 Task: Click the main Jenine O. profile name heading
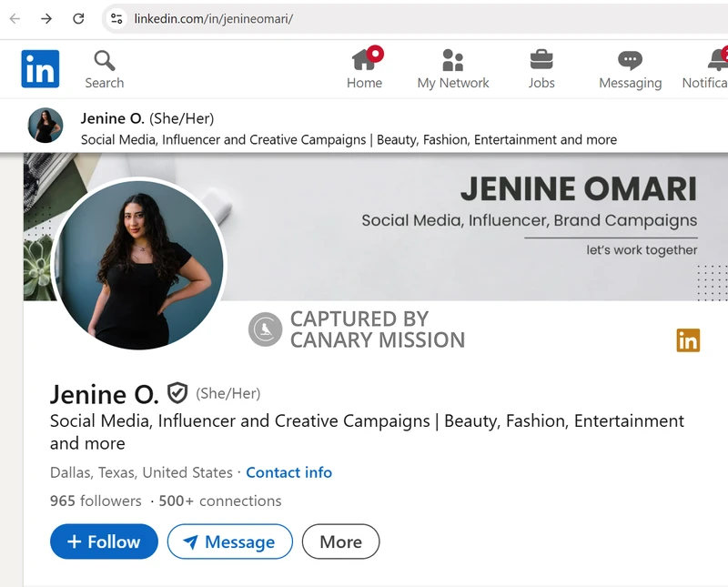[x=104, y=394]
